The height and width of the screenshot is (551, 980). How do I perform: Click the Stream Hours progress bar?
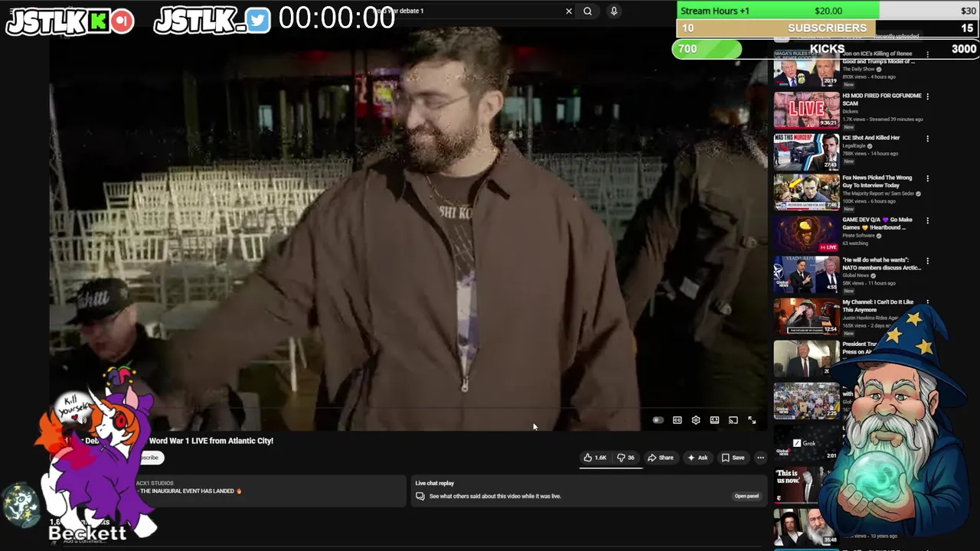pyautogui.click(x=828, y=11)
